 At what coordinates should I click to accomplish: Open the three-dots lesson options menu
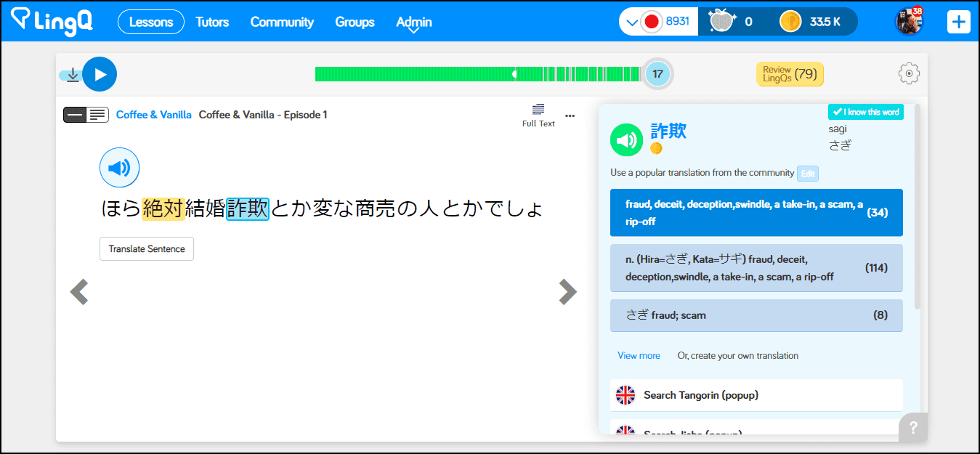pos(570,115)
